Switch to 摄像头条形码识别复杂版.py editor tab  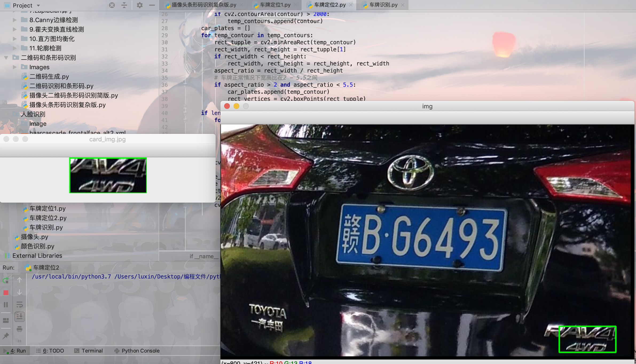(x=204, y=5)
